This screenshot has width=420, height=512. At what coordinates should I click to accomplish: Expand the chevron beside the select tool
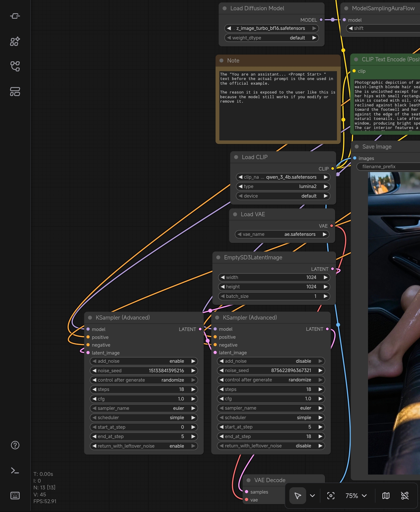[x=312, y=496]
